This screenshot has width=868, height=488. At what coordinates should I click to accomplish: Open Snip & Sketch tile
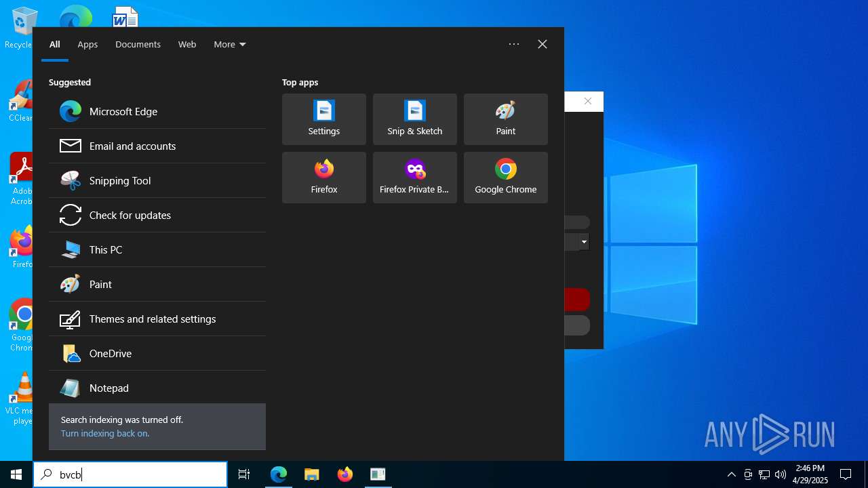tap(415, 119)
